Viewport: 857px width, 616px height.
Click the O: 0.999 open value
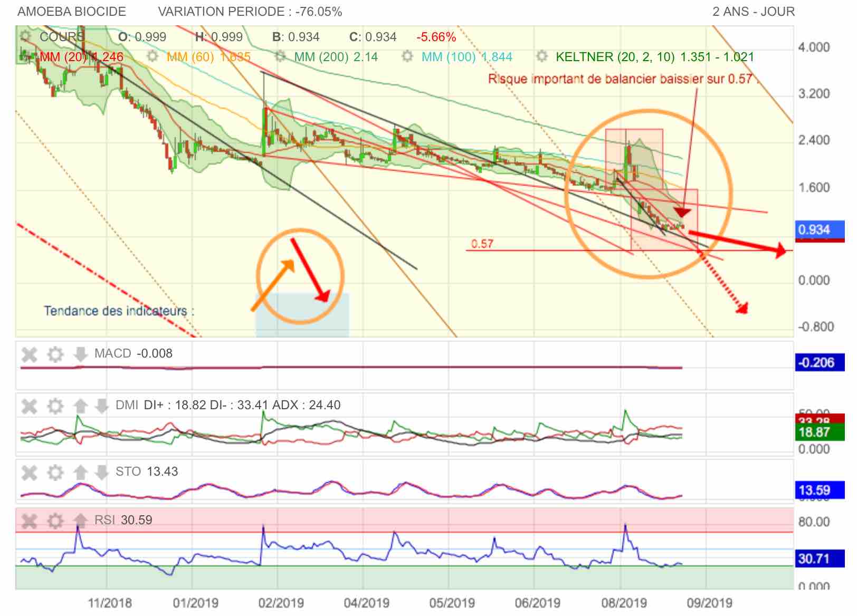point(142,37)
